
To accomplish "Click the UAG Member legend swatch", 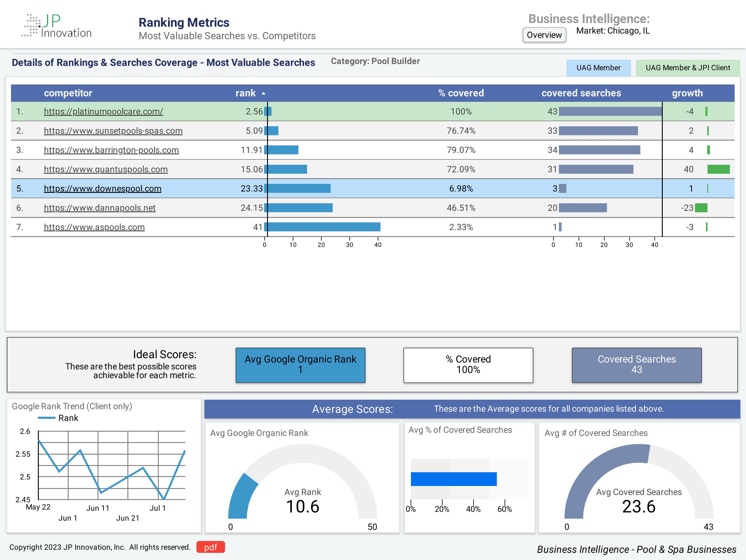I will (598, 68).
